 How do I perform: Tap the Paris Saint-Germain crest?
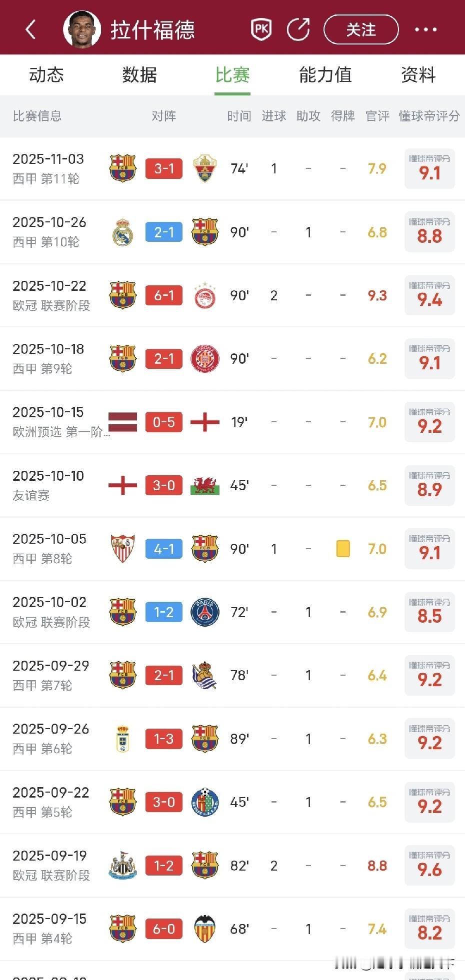(x=205, y=612)
